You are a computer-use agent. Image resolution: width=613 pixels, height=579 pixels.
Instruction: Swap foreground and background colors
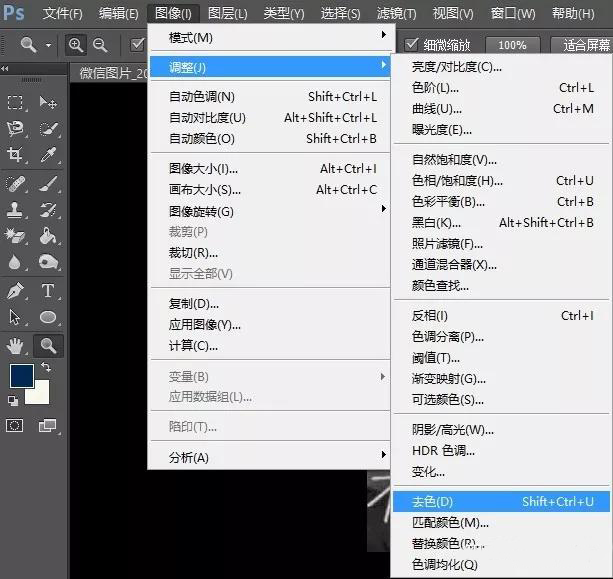(x=45, y=369)
